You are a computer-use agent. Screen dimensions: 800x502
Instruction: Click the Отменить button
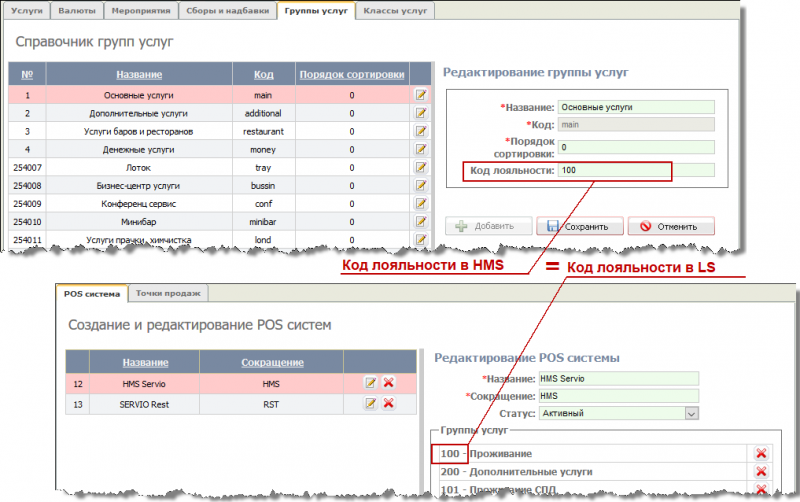(x=671, y=226)
